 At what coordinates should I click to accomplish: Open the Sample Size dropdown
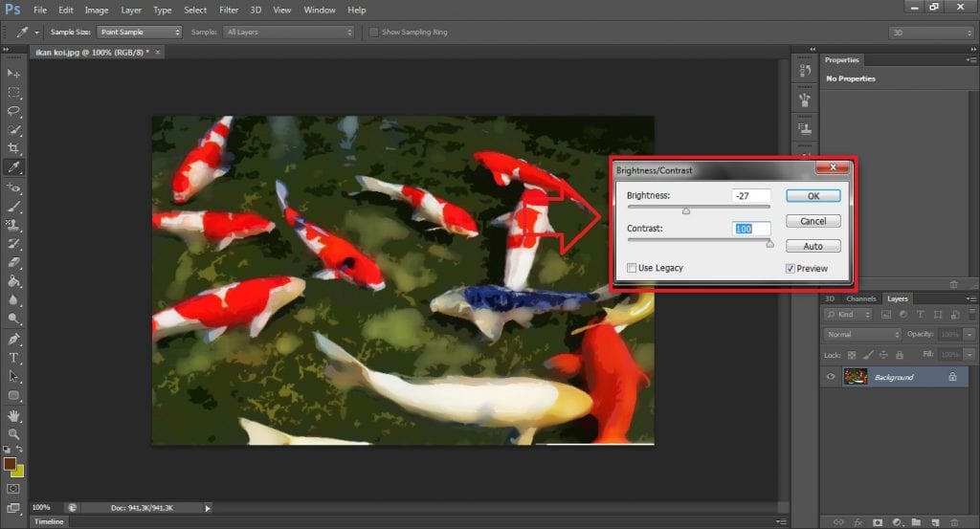139,32
